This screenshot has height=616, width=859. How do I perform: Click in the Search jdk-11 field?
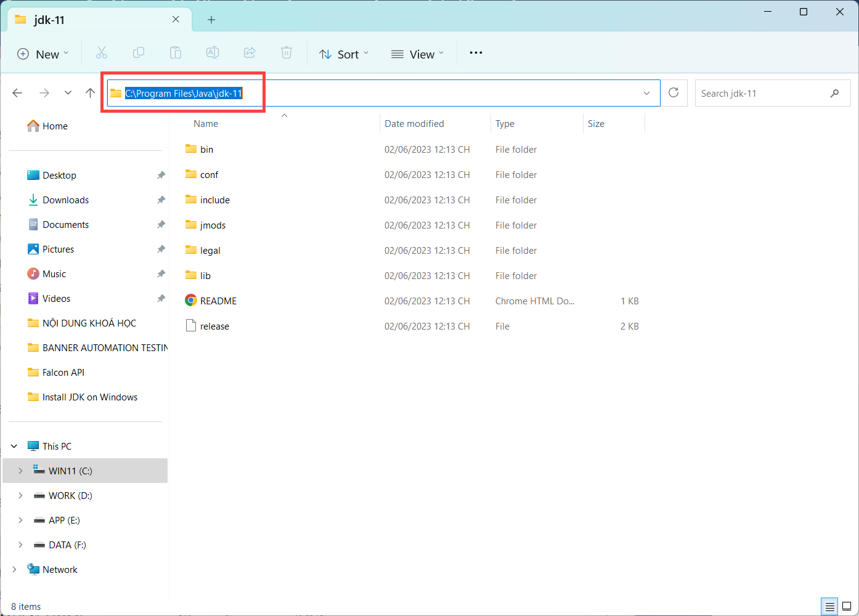pos(763,94)
